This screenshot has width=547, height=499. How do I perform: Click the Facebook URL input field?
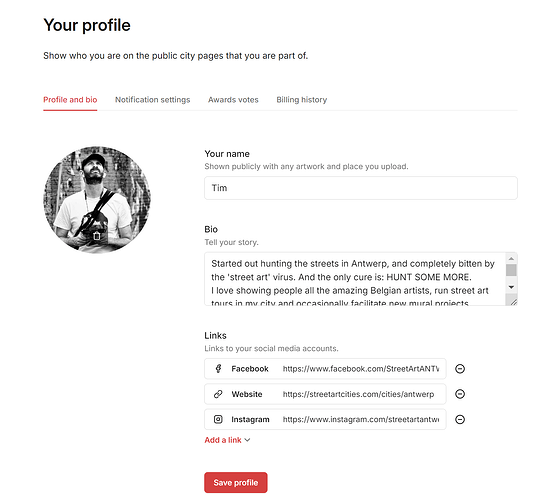361,368
